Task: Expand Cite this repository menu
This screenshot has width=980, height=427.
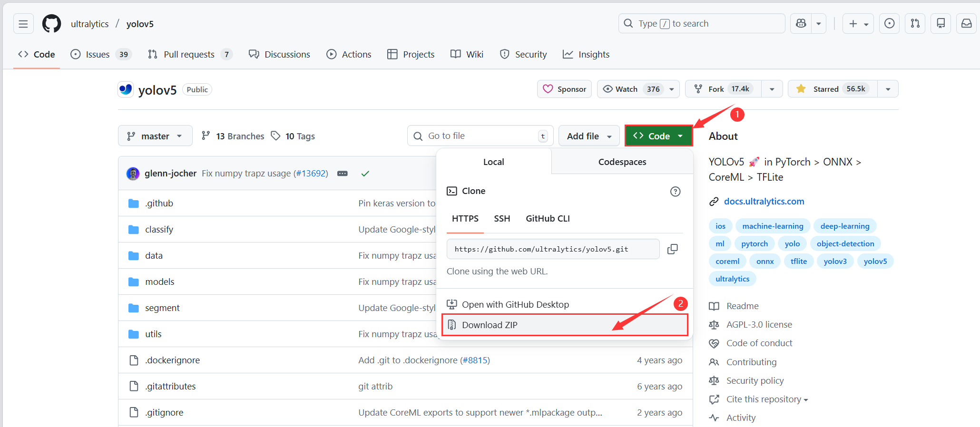Action: pyautogui.click(x=767, y=399)
